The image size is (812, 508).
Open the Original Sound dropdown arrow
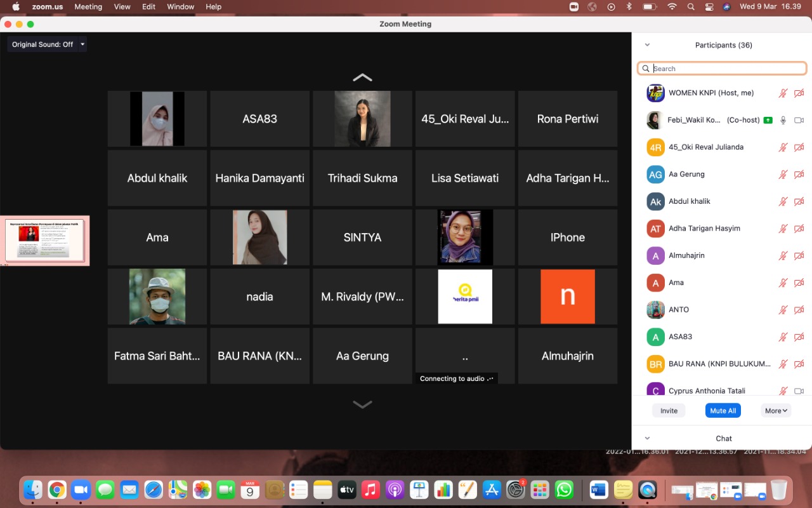82,44
